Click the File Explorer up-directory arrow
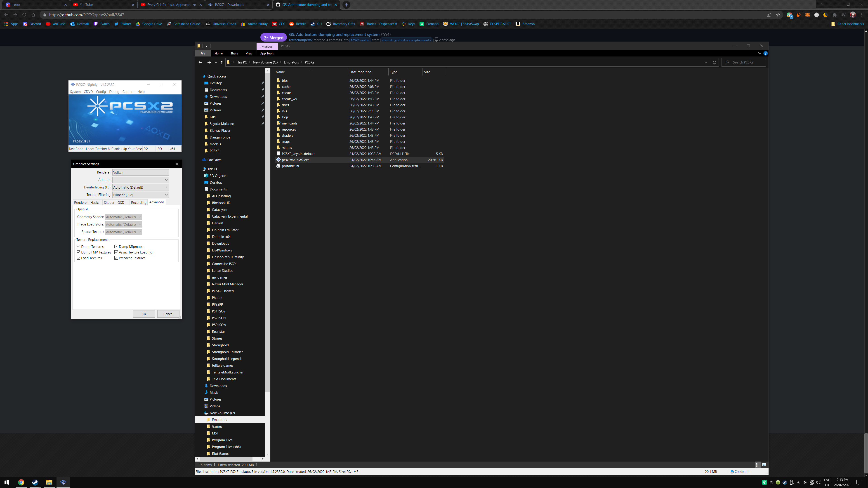The width and height of the screenshot is (868, 488). 221,62
